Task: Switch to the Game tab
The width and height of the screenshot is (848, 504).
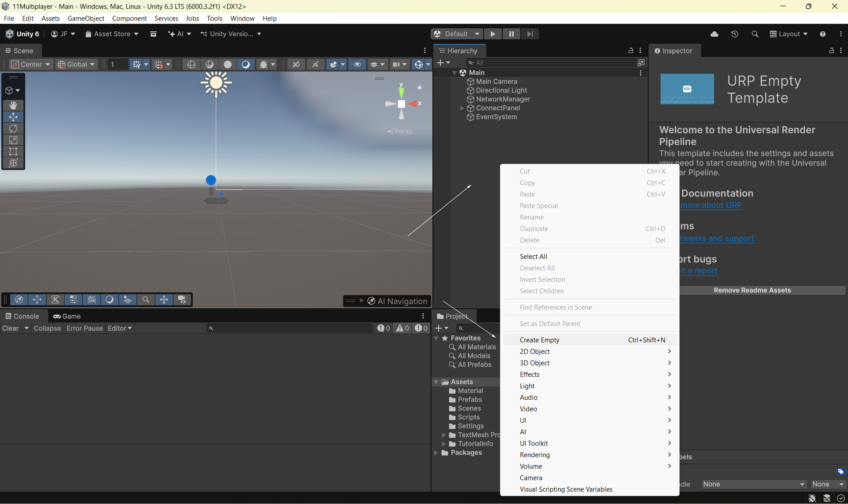Action: pyautogui.click(x=67, y=316)
